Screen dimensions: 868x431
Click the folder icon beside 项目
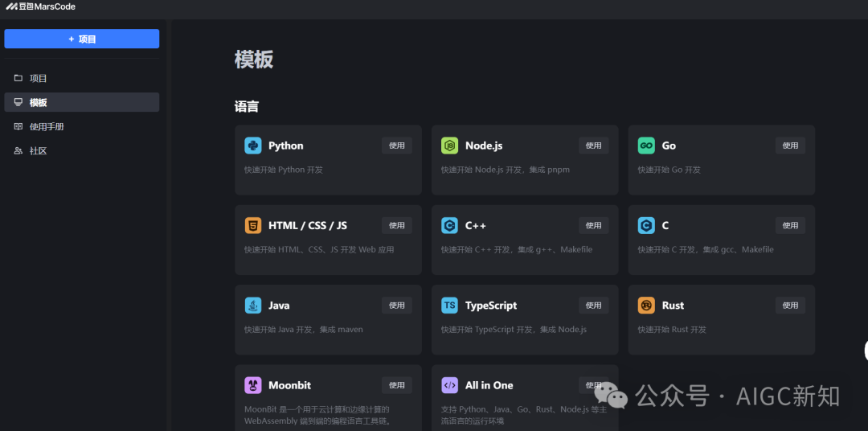pyautogui.click(x=18, y=78)
